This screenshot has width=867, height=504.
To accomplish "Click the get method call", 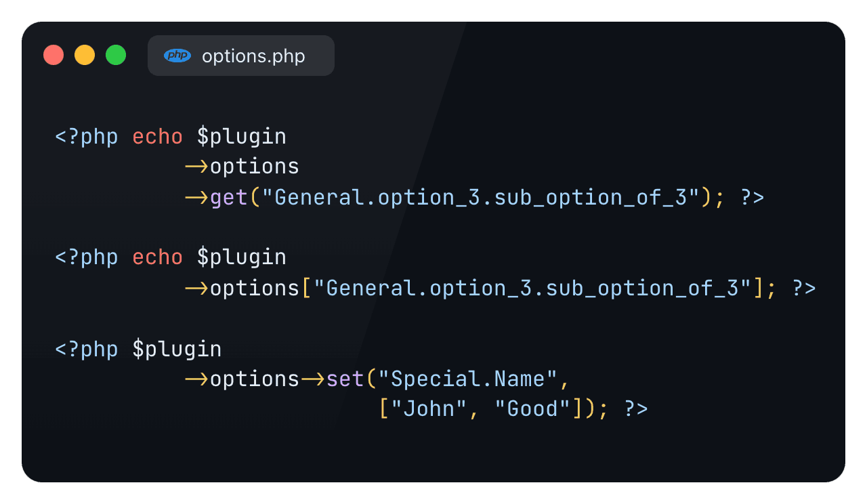I will 229,197.
